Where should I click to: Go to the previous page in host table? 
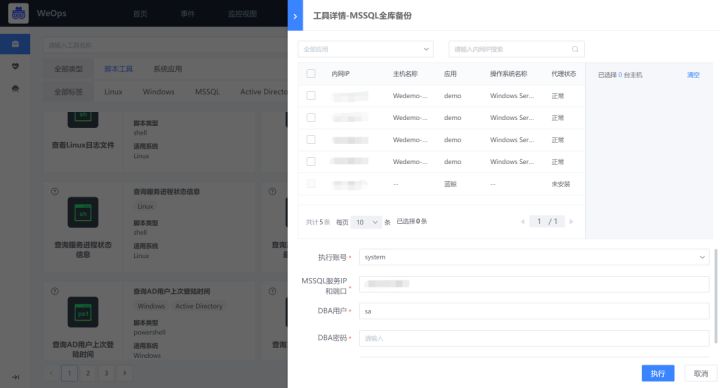point(523,222)
